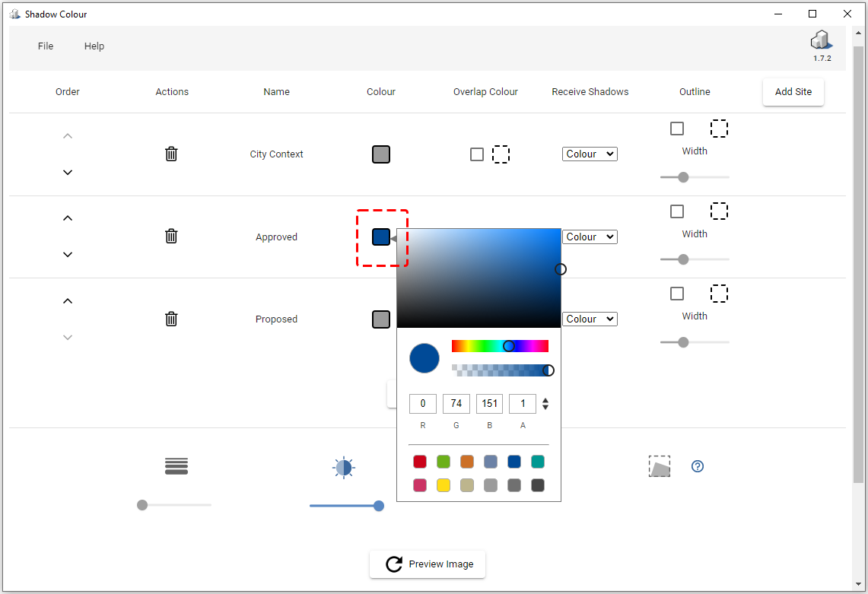
Task: Enable the outline checkbox for City Context
Action: [x=677, y=129]
